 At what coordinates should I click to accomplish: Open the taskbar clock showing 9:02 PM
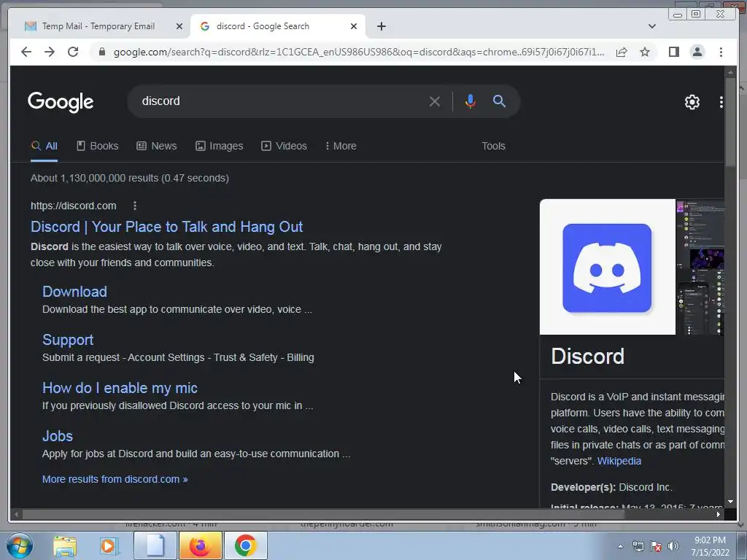click(x=710, y=546)
